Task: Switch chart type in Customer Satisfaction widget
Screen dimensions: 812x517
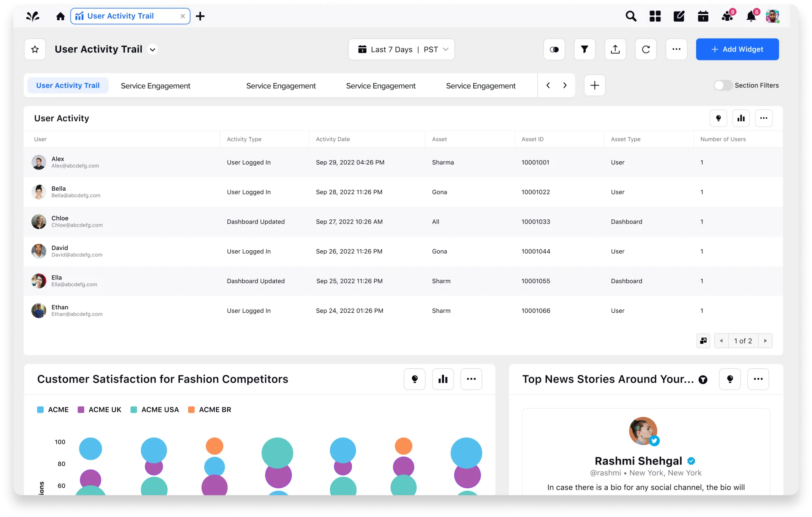Action: tap(443, 379)
